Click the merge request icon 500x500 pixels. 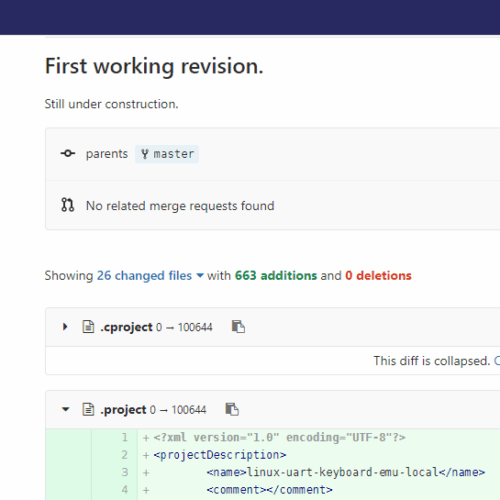[68, 205]
